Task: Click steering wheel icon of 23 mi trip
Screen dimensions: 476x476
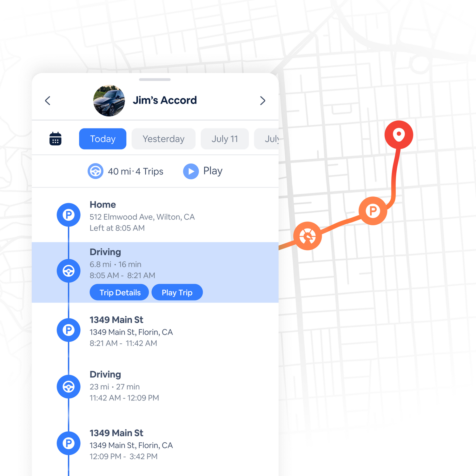Action: [69, 387]
